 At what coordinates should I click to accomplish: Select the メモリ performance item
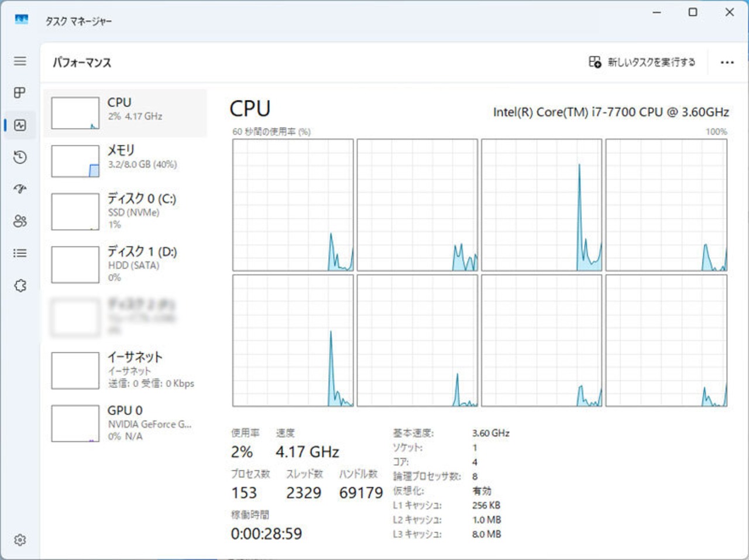125,160
